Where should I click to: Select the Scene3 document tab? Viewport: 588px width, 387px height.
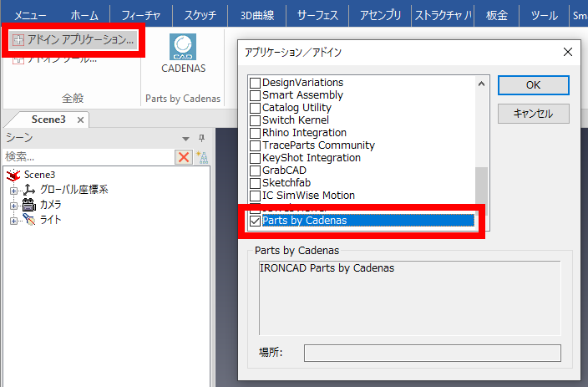(x=48, y=120)
